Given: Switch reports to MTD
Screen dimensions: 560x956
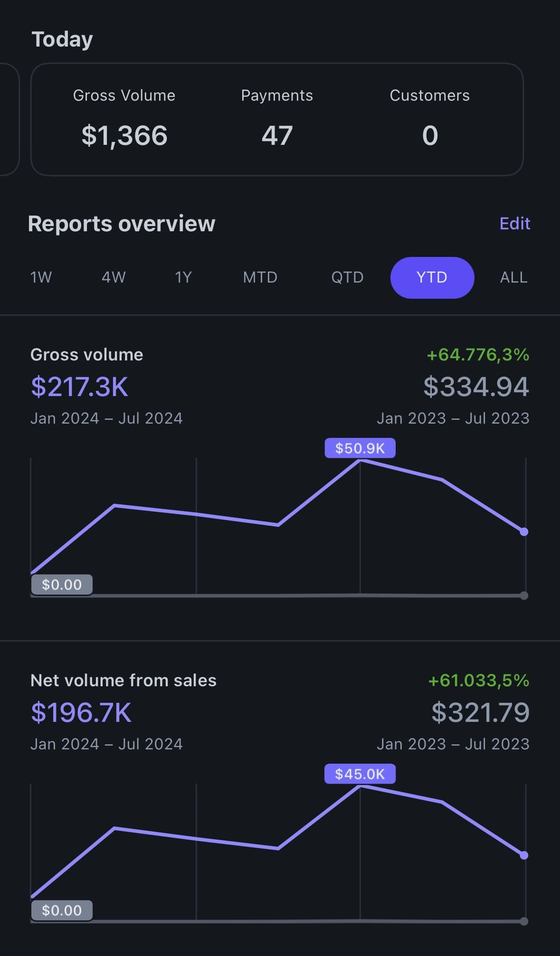Looking at the screenshot, I should pyautogui.click(x=260, y=277).
